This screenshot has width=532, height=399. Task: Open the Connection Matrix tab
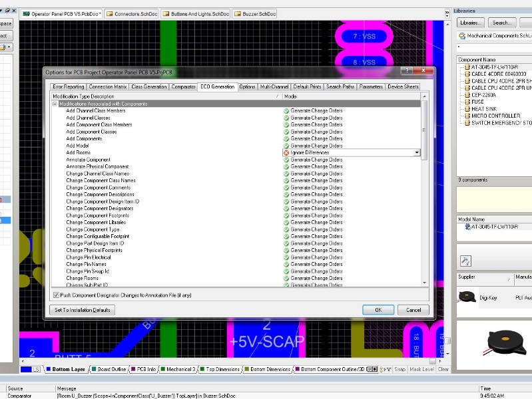108,86
